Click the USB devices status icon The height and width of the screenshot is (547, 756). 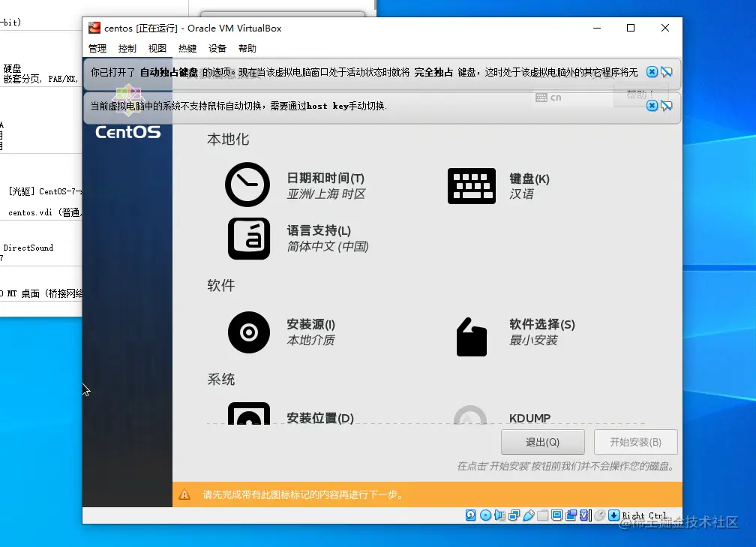(x=529, y=515)
